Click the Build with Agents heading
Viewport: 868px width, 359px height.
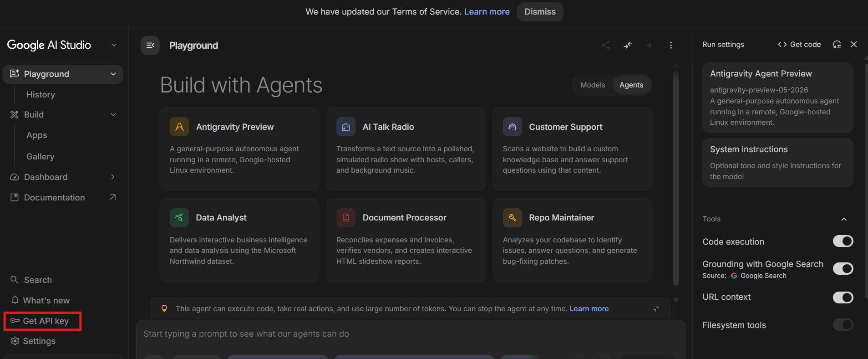pos(241,85)
